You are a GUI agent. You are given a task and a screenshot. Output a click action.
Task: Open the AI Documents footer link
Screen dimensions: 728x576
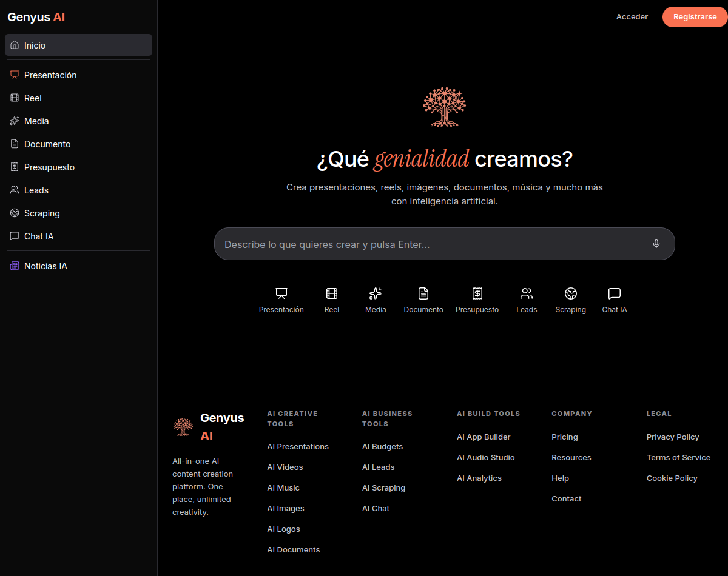(294, 550)
